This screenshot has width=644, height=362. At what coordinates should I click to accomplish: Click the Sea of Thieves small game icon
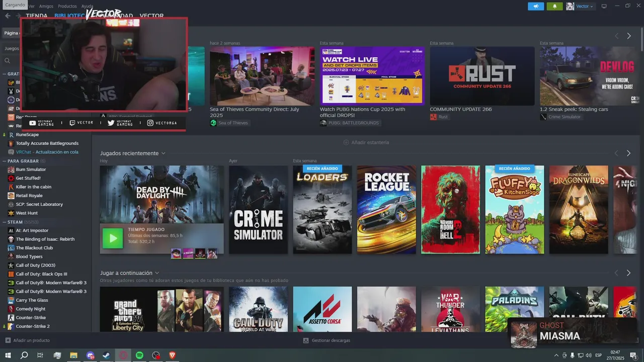point(213,123)
